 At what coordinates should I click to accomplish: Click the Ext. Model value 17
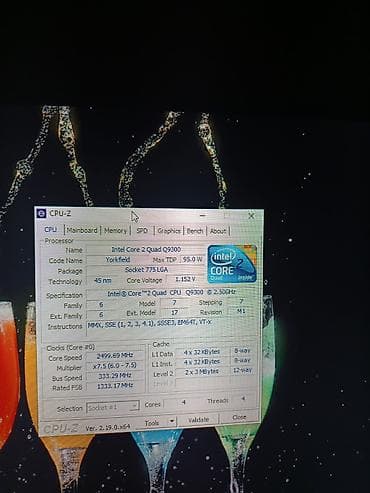click(x=174, y=312)
